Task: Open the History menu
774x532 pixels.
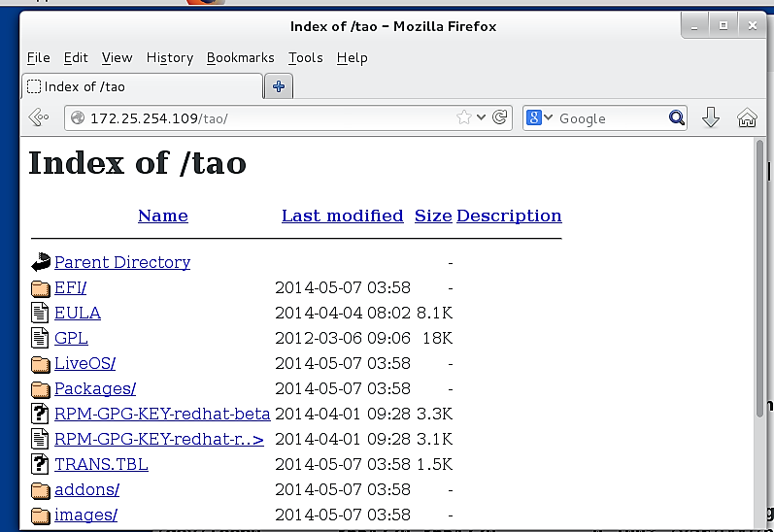Action: coord(170,57)
